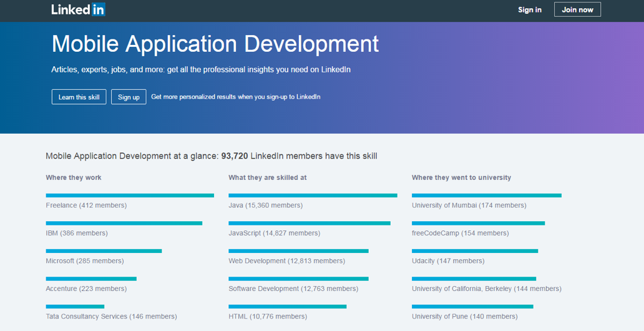Screen dimensions: 644x331
Task: Open JavaScript (14,827 members) skill
Action: coord(275,233)
